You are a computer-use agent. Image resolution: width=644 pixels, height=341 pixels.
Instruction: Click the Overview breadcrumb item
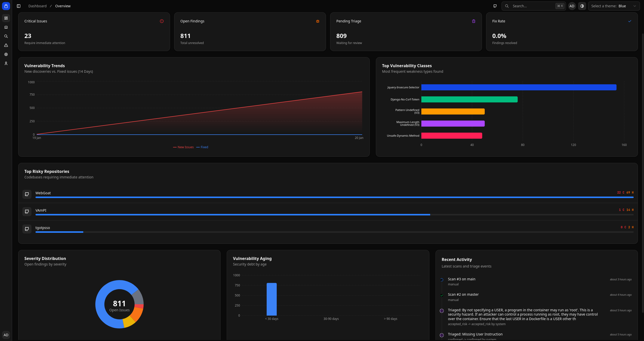tap(63, 6)
